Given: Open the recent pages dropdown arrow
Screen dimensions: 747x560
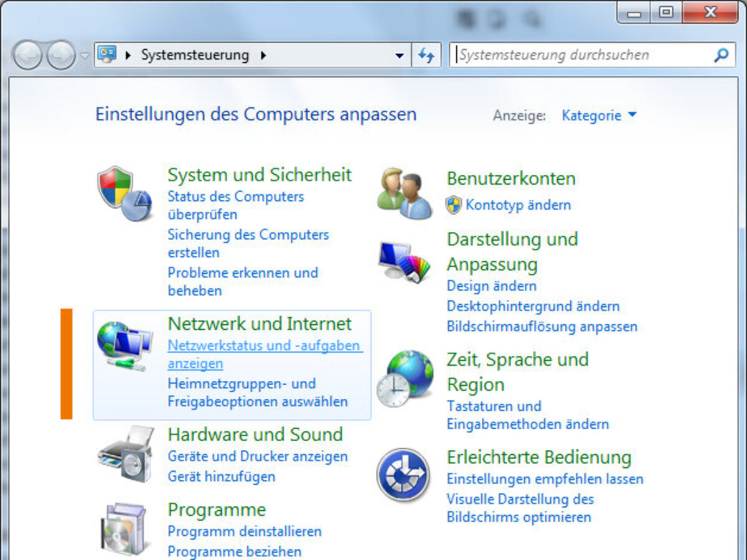Looking at the screenshot, I should (x=85, y=55).
